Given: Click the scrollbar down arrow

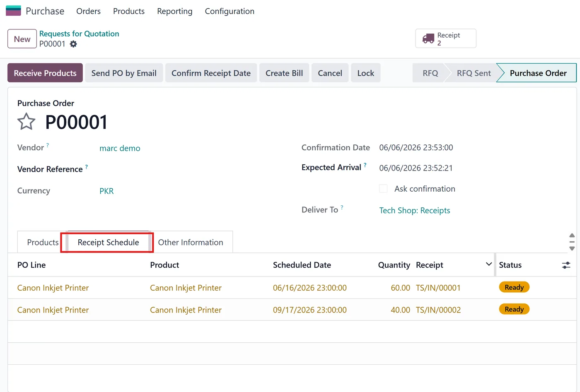Looking at the screenshot, I should [x=572, y=249].
